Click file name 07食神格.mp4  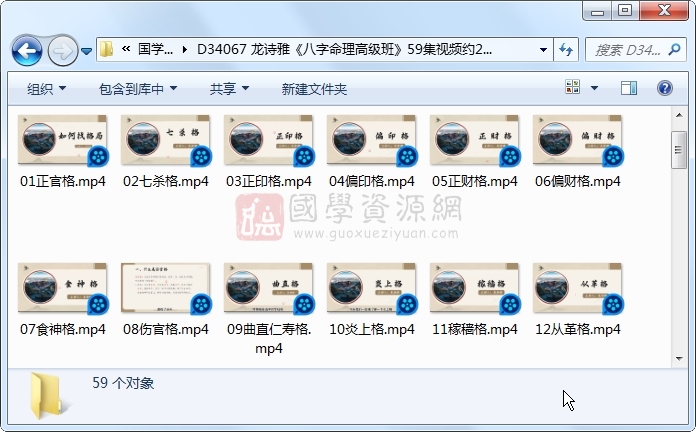click(63, 329)
